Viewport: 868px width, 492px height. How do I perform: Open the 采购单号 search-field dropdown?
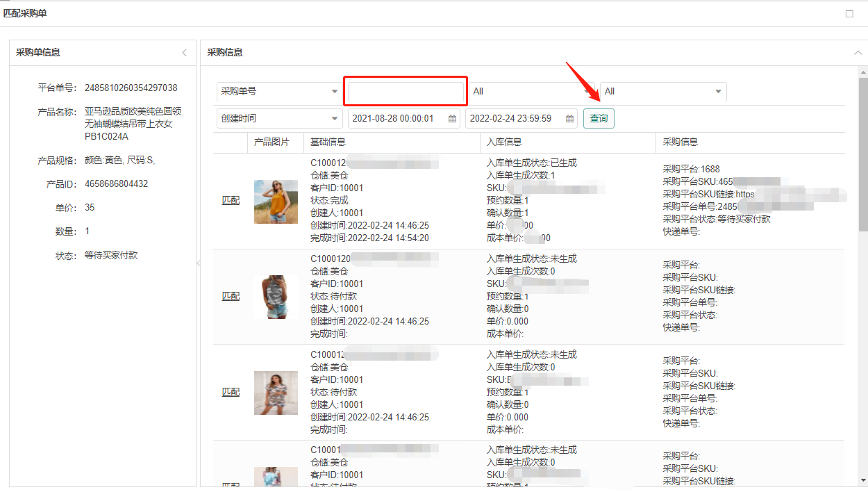click(279, 91)
